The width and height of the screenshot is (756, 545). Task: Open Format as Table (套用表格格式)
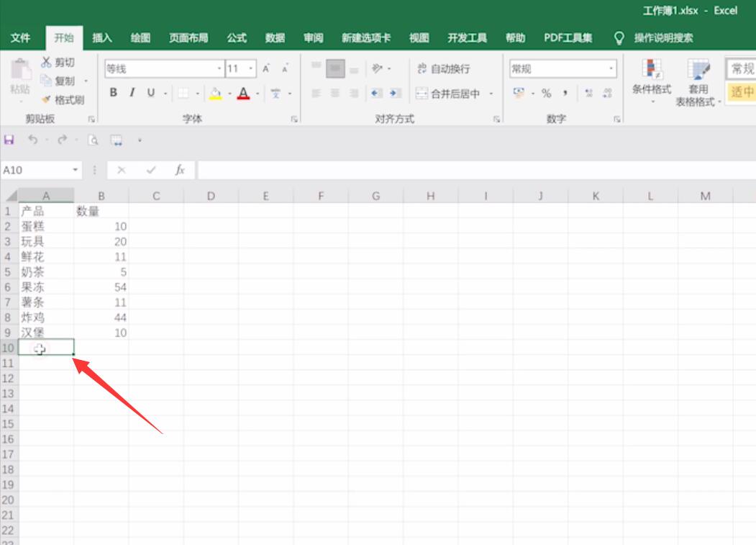coord(698,82)
